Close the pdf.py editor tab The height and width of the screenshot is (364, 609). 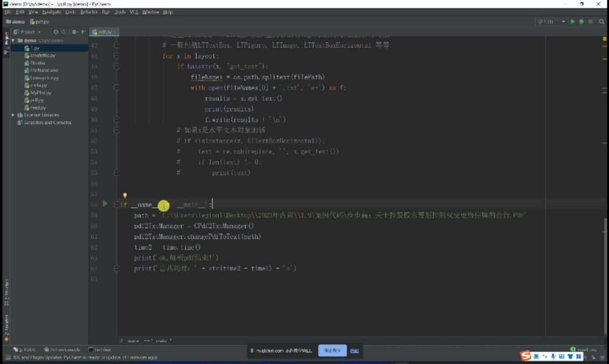click(x=116, y=32)
